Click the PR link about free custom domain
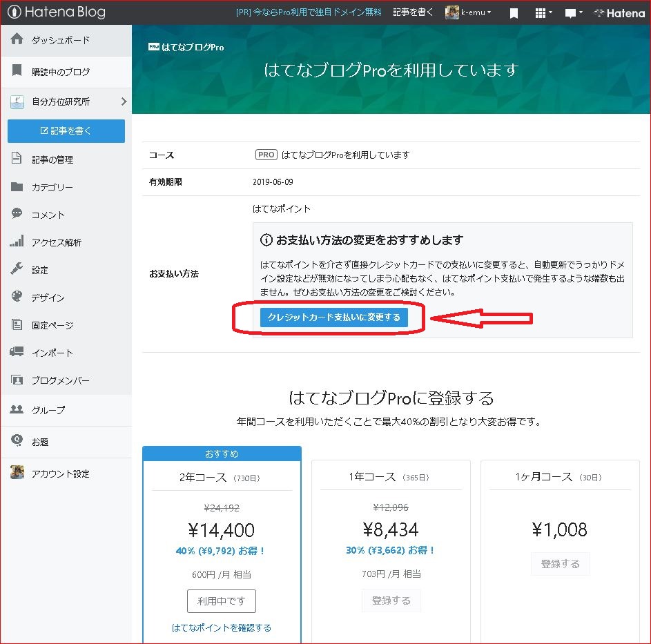The height and width of the screenshot is (644, 651). (x=308, y=12)
